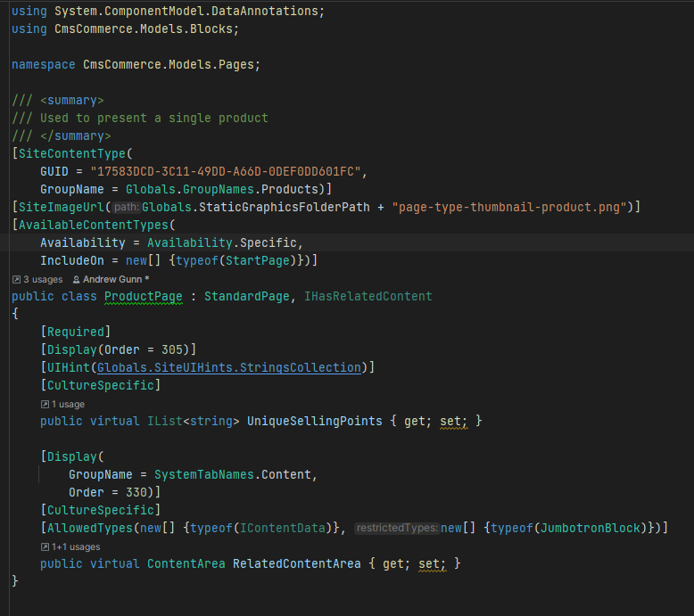Click the GUID string value in SiteContentType
694x616 pixels.
pos(227,171)
